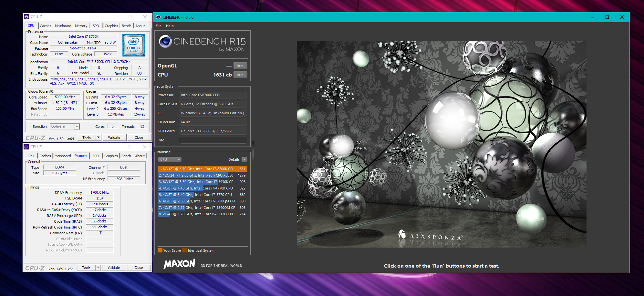Click the Processor field showing Intel Core i7-8700K
Image resolution: width=644 pixels, height=296 pixels.
click(213, 95)
